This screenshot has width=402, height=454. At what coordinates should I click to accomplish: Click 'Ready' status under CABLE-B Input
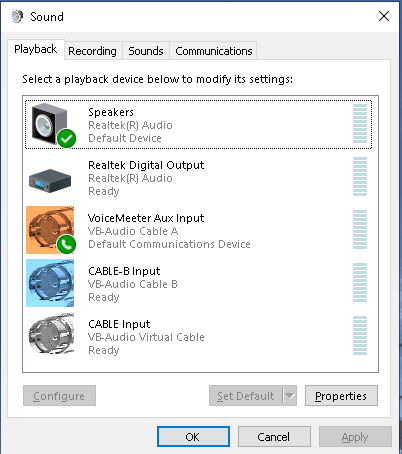tap(104, 297)
